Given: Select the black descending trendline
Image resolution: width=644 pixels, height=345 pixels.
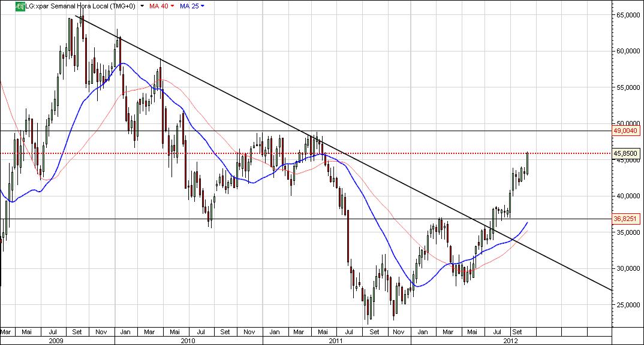Looking at the screenshot, I should coord(344,153).
